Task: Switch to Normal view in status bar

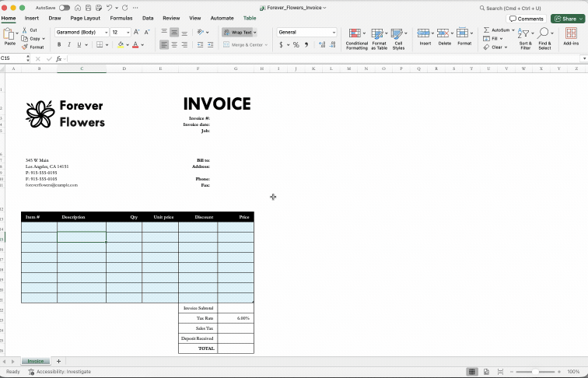Action: 472,372
